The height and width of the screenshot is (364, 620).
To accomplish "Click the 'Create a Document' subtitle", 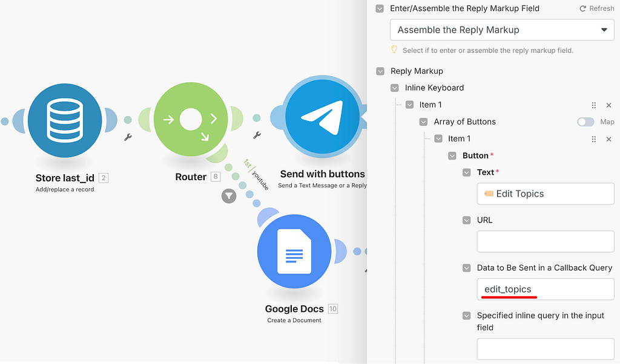I will pyautogui.click(x=294, y=320).
